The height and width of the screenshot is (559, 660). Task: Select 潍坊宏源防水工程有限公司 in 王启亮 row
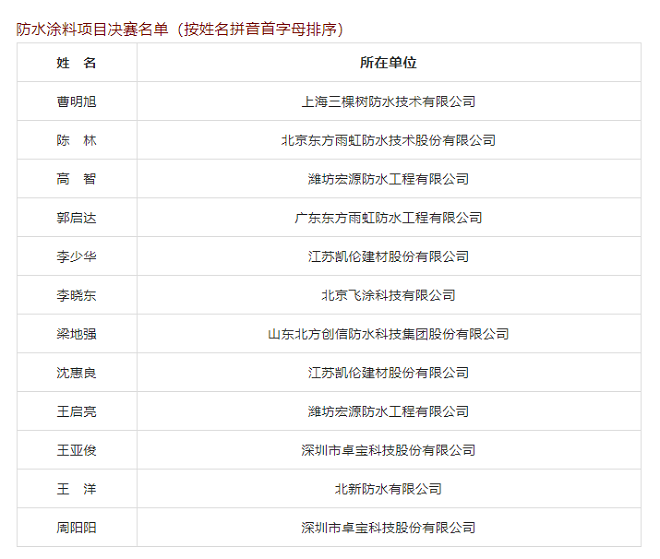(388, 411)
